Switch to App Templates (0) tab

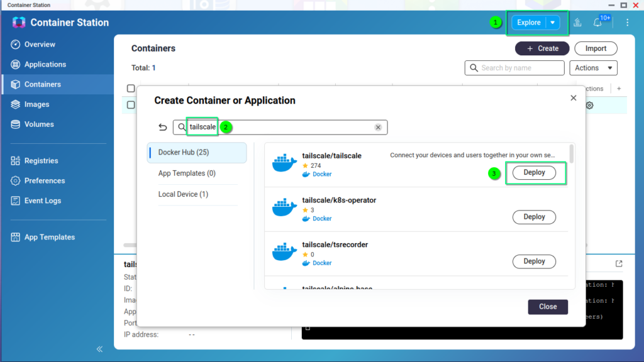[x=187, y=173]
